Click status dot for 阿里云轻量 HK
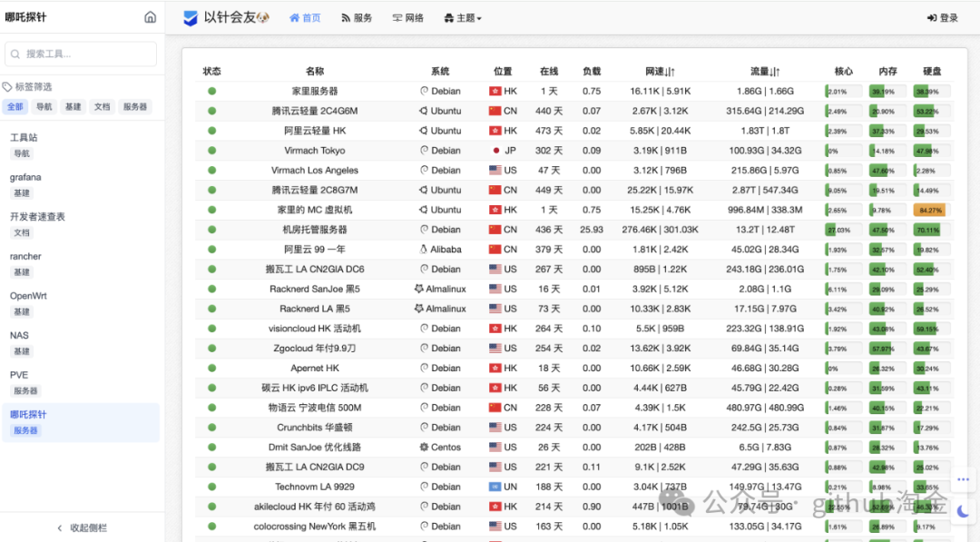Screen dimensions: 980x542 coord(211,131)
